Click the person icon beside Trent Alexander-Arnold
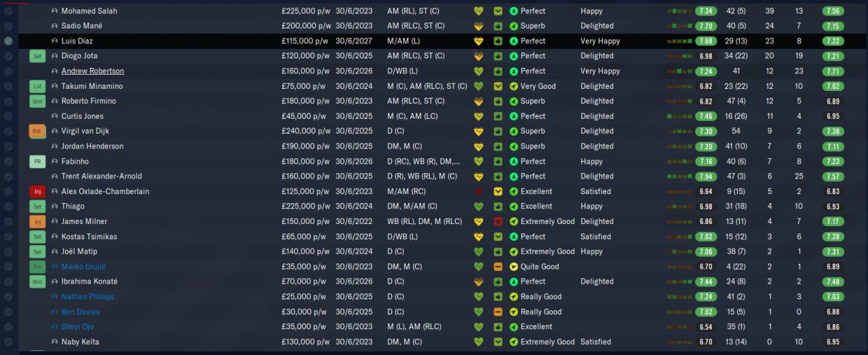The width and height of the screenshot is (868, 355). coord(54,176)
